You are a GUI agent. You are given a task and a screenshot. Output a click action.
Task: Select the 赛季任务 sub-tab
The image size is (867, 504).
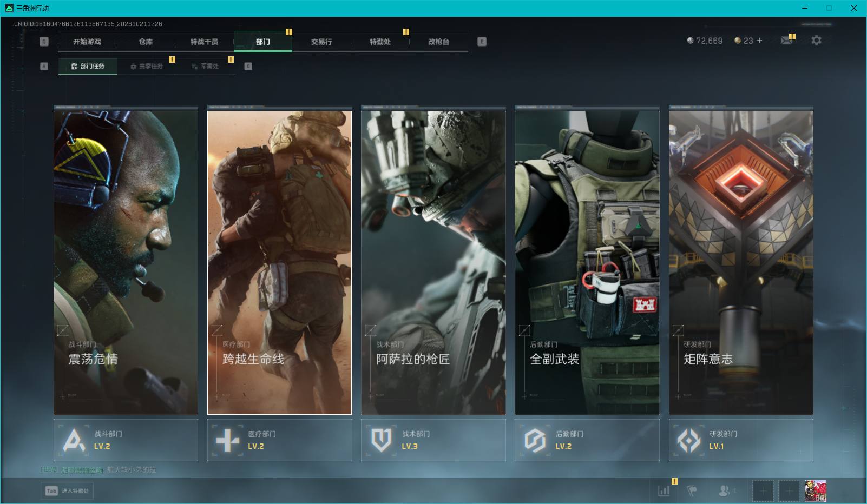[x=146, y=66]
